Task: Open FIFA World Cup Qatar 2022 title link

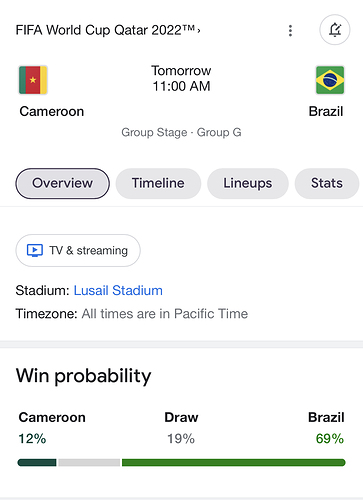Action: pyautogui.click(x=105, y=30)
